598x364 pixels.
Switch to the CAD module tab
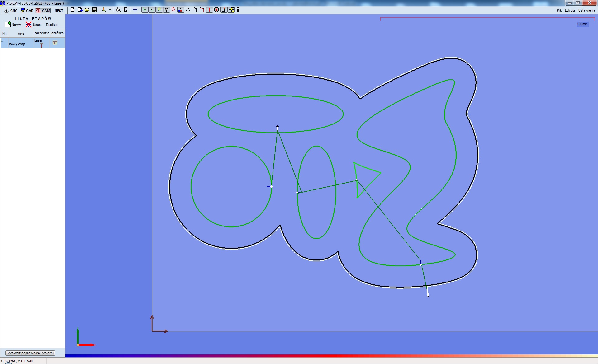pos(27,11)
